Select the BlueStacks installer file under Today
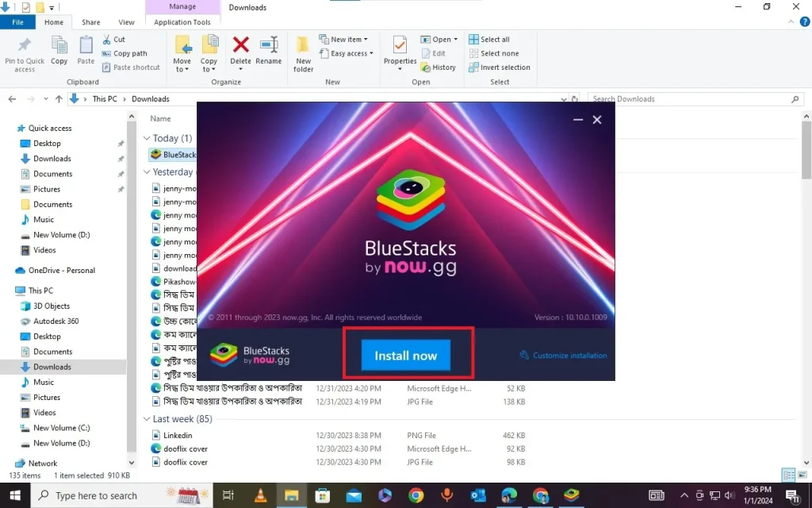The width and height of the screenshot is (812, 508). tap(173, 155)
